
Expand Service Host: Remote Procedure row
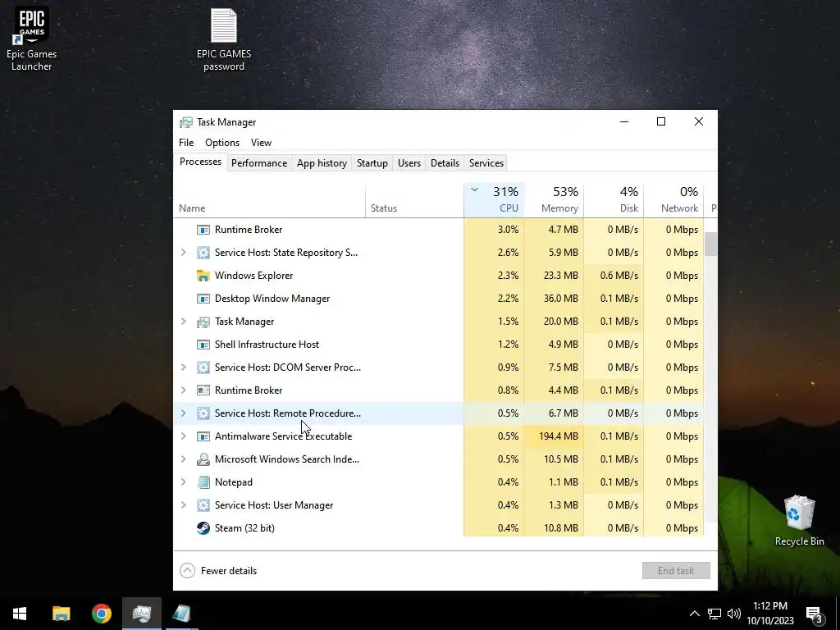183,413
